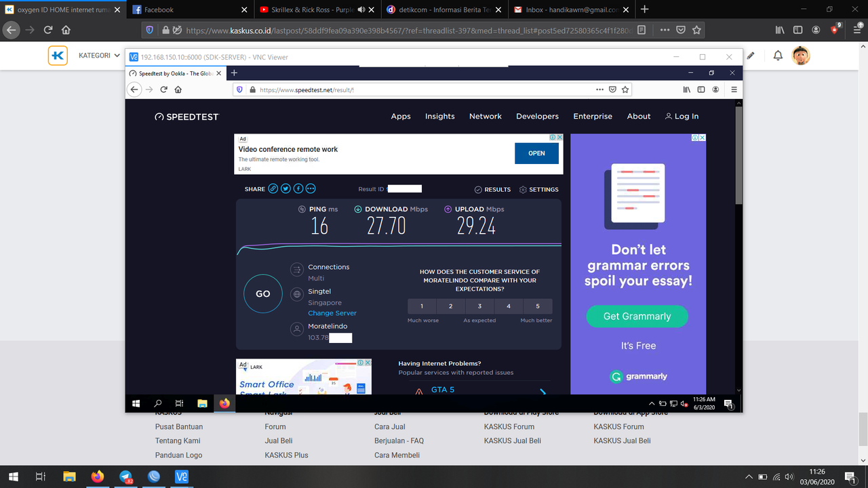Share result via the Twitter icon

285,188
